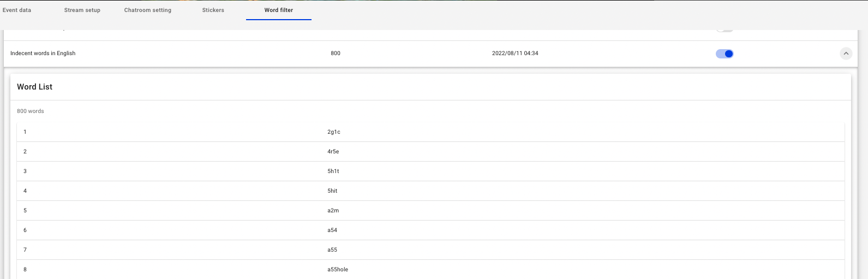Image resolution: width=868 pixels, height=279 pixels.
Task: Click the 800 word count in filter row
Action: pyautogui.click(x=336, y=54)
